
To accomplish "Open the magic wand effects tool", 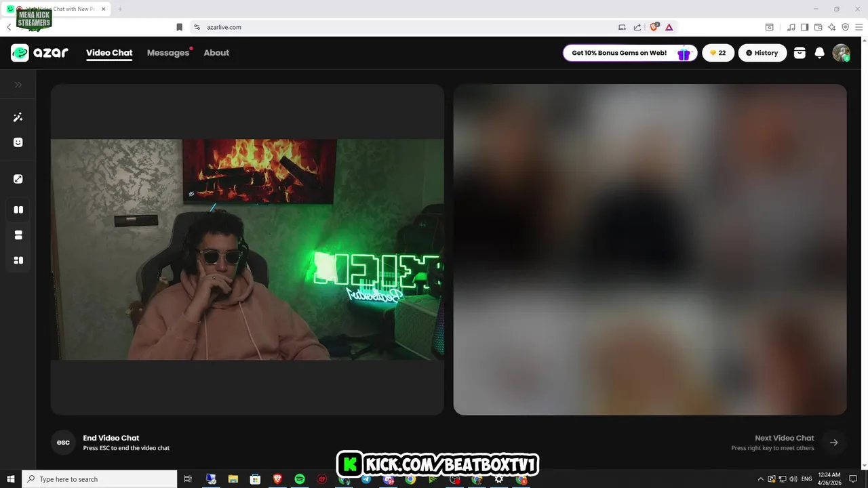I will tap(18, 117).
